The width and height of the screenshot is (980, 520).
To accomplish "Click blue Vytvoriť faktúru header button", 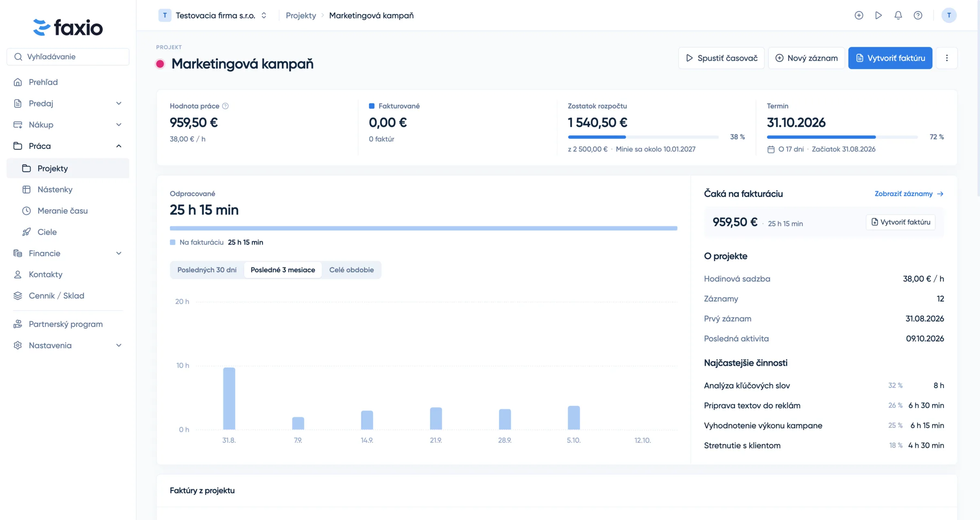I will click(890, 58).
